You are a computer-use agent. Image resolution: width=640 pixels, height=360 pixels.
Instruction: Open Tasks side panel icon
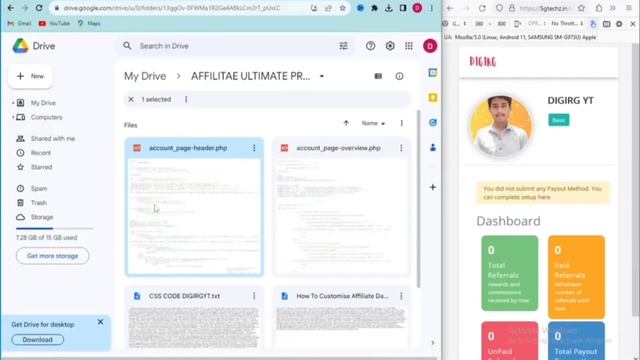coord(433,122)
